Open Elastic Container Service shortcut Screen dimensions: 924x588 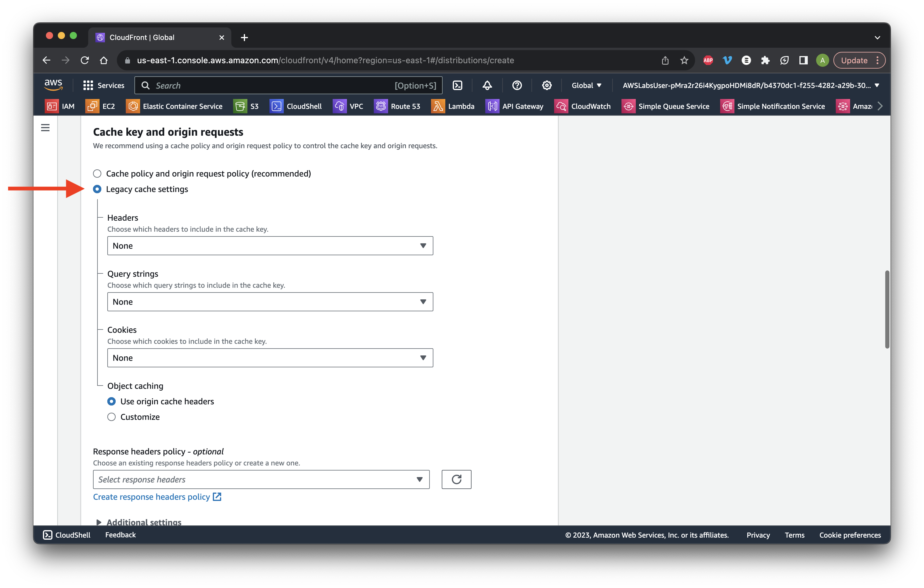174,106
